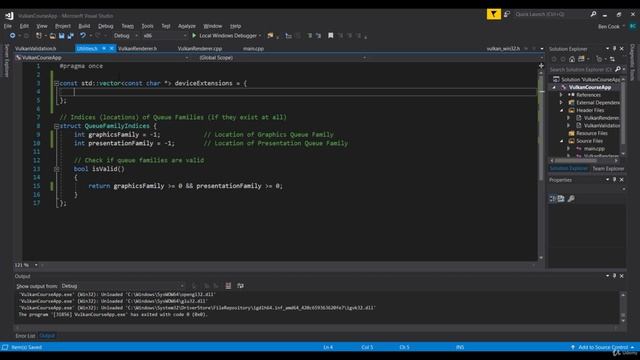The width and height of the screenshot is (640, 360).
Task: Switch to the Team Explorer tab
Action: 608,169
